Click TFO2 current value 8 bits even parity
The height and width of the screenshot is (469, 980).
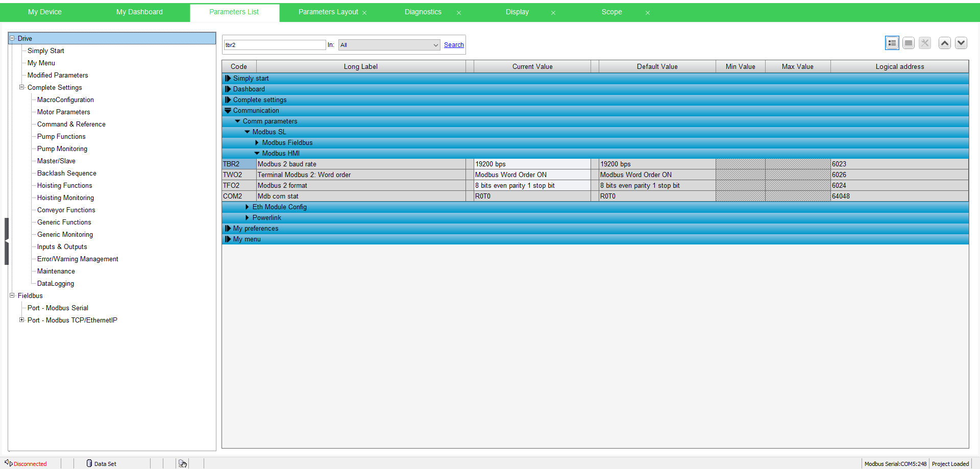click(x=532, y=185)
